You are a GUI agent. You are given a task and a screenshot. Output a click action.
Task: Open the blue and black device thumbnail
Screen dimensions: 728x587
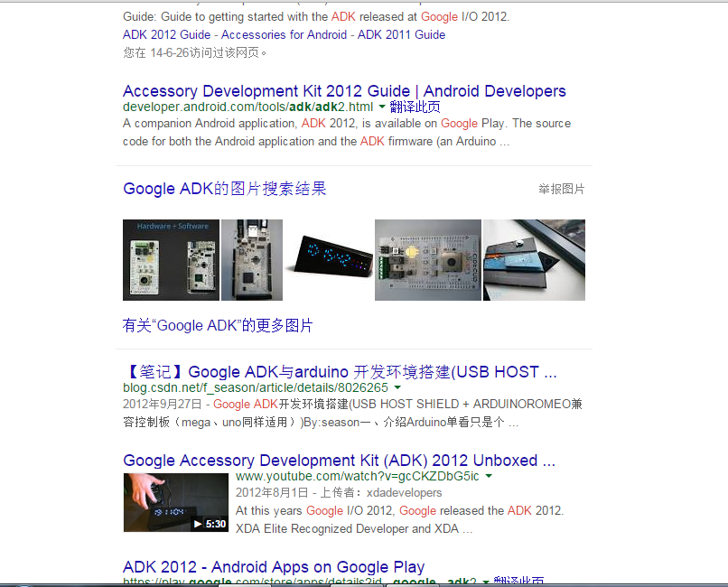534,260
